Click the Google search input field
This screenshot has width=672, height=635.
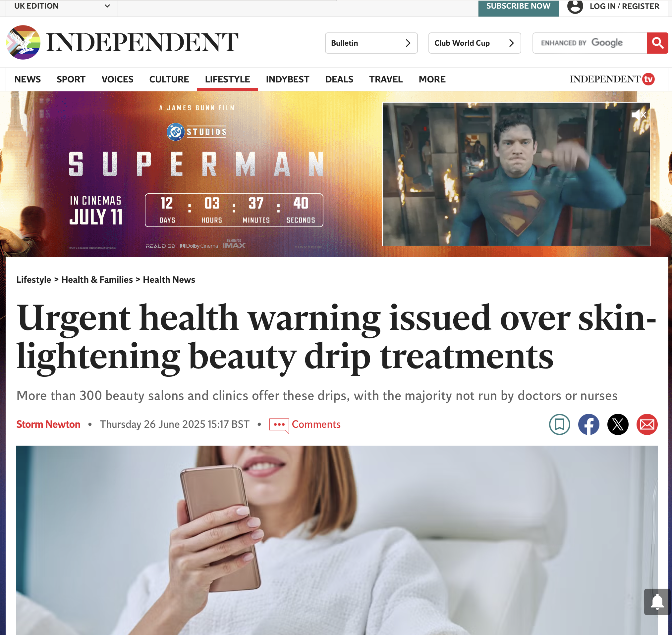tap(590, 43)
